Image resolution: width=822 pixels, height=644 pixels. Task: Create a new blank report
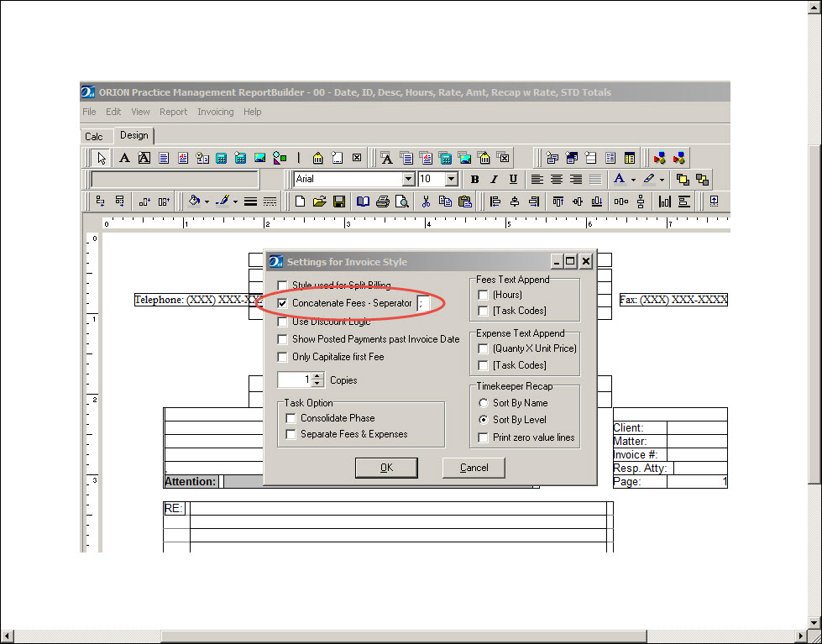coord(300,202)
